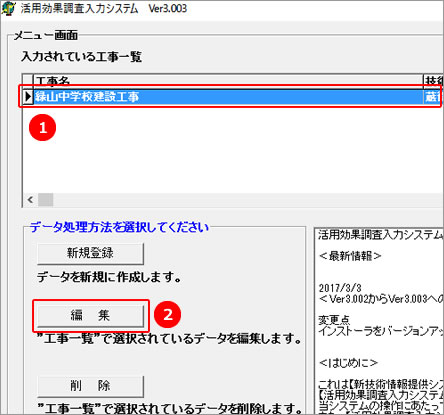Click the application icon in the title bar
The image size is (444, 415).
click(8, 8)
